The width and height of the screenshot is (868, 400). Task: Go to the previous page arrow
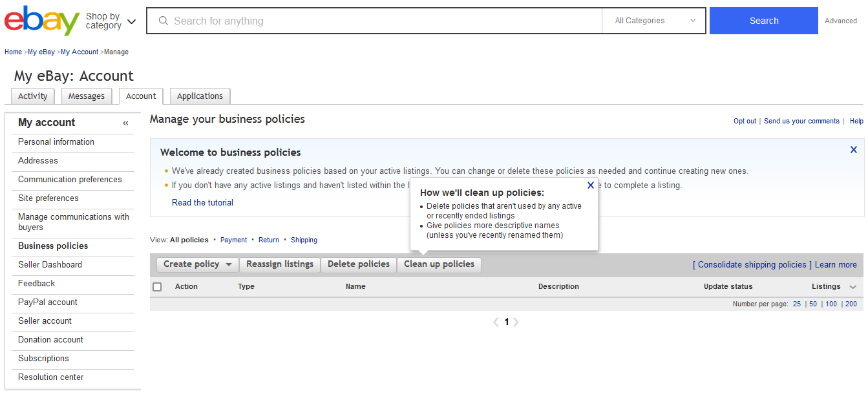point(496,322)
